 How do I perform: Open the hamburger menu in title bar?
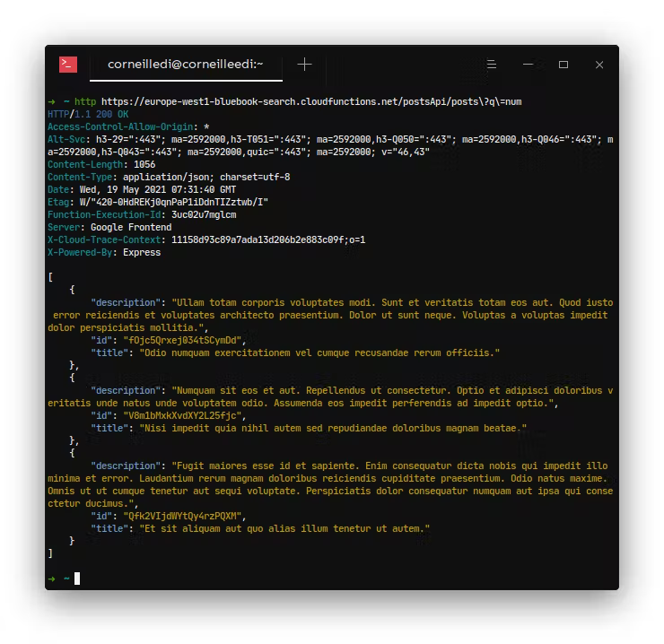tap(492, 65)
